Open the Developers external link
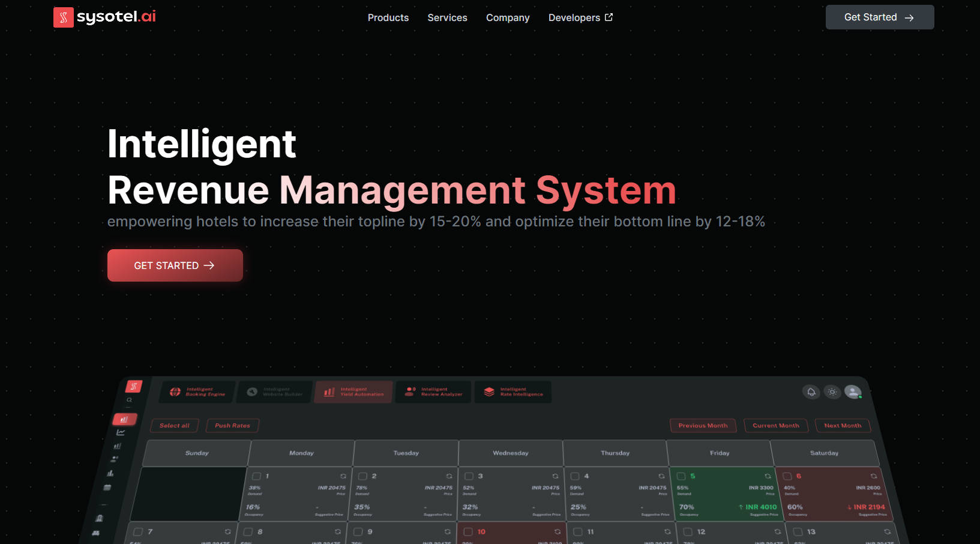Viewport: 980px width, 544px height. (580, 18)
